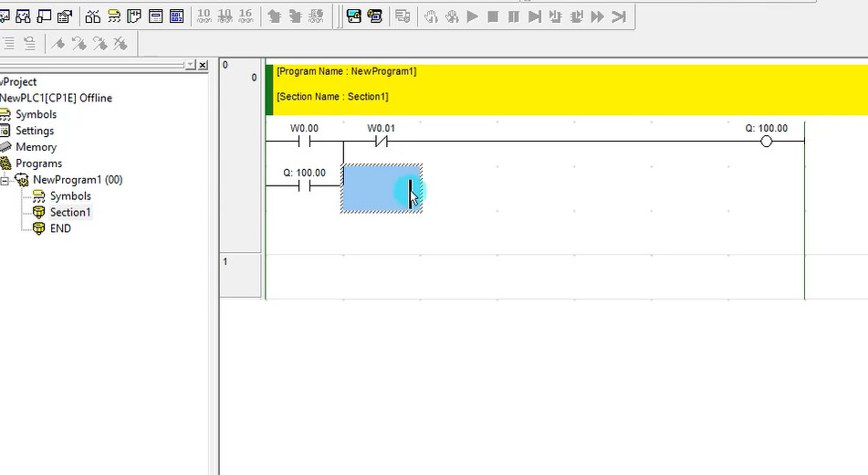Open the PLC Symbols tree item

coord(36,114)
